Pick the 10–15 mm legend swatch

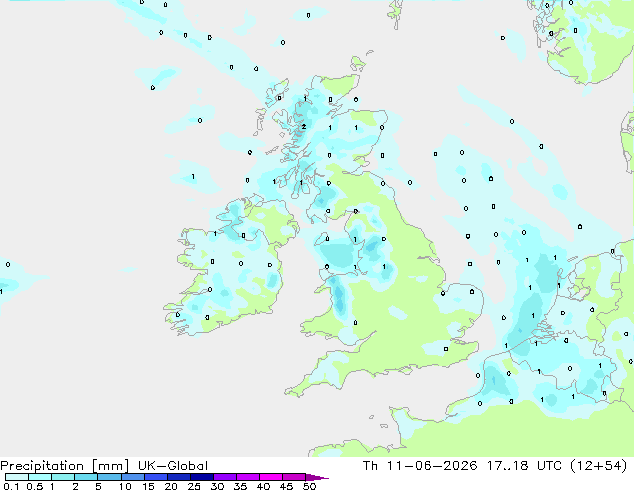click(x=132, y=477)
